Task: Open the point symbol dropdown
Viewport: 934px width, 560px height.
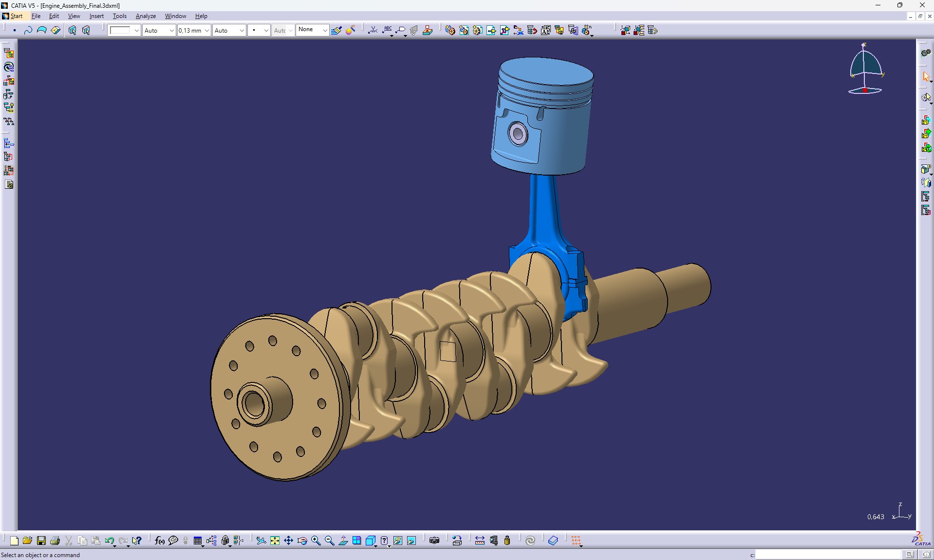Action: pyautogui.click(x=266, y=30)
